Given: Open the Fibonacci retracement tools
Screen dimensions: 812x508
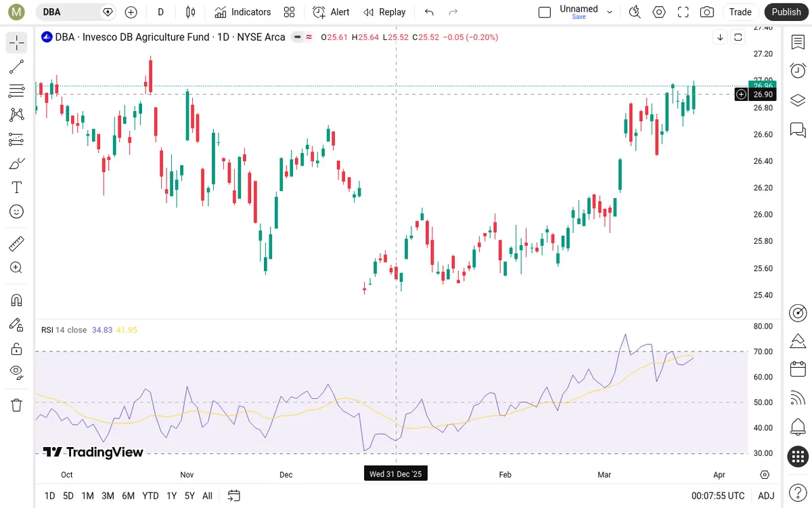Looking at the screenshot, I should [17, 91].
